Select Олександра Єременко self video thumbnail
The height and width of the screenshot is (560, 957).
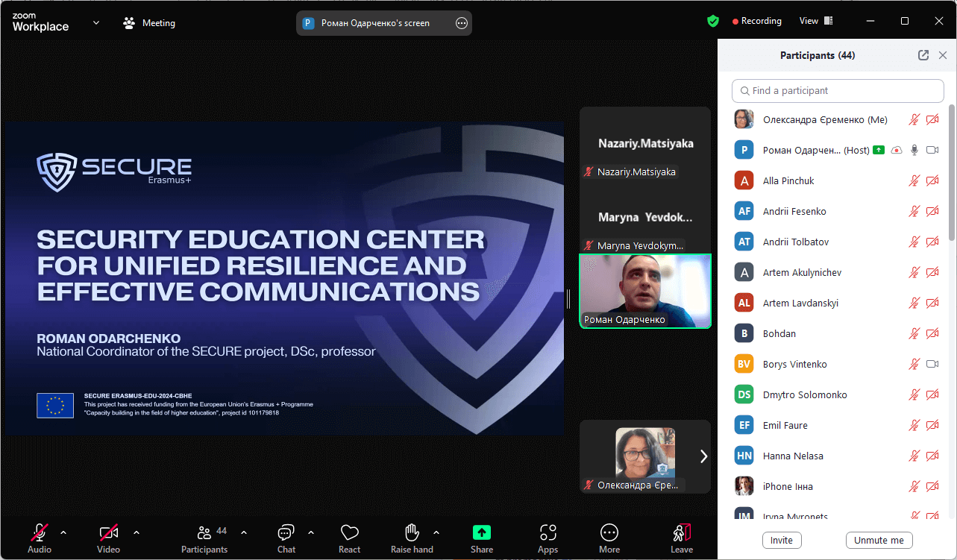(645, 456)
